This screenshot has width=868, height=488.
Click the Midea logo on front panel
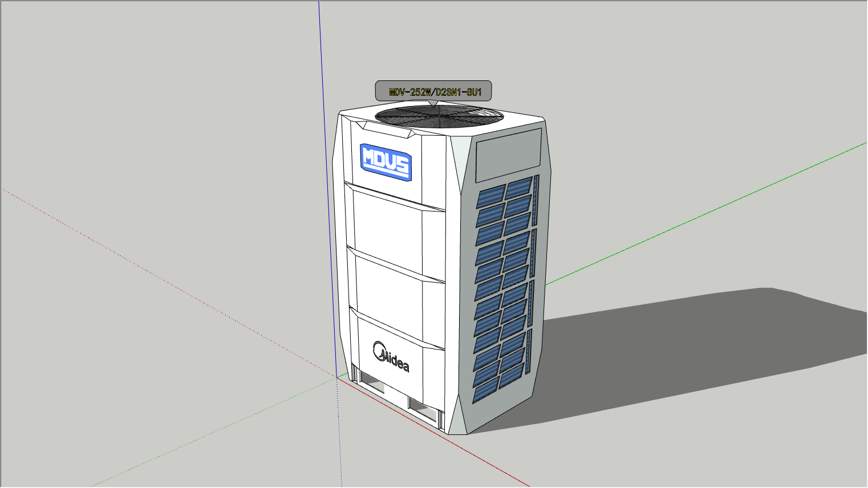[391, 356]
